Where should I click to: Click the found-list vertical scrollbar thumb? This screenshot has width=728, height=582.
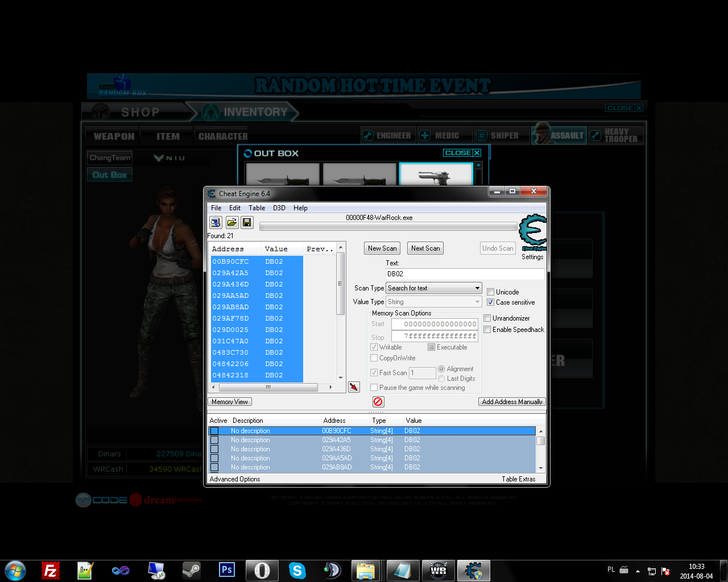coord(341,283)
